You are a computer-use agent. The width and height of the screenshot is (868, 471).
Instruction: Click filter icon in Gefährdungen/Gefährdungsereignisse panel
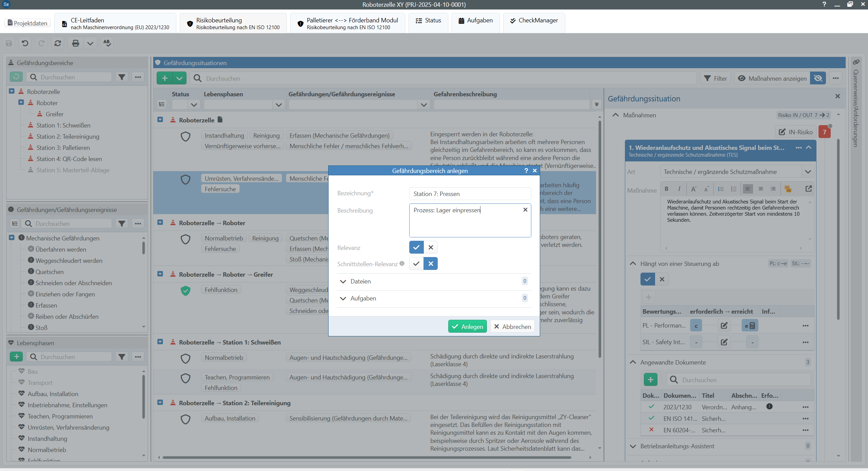[121, 223]
